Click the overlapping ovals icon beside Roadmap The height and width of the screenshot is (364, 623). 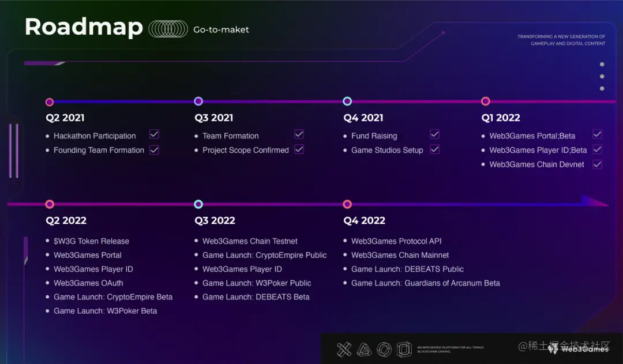[168, 29]
